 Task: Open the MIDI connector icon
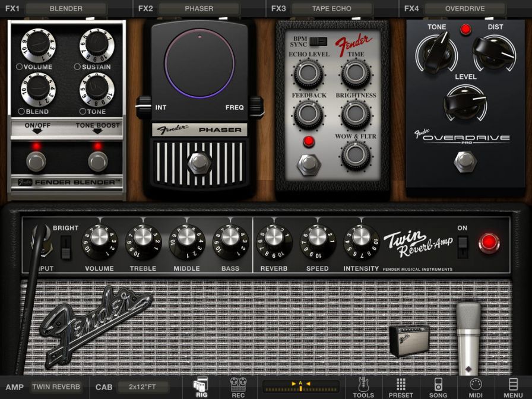[x=476, y=387]
